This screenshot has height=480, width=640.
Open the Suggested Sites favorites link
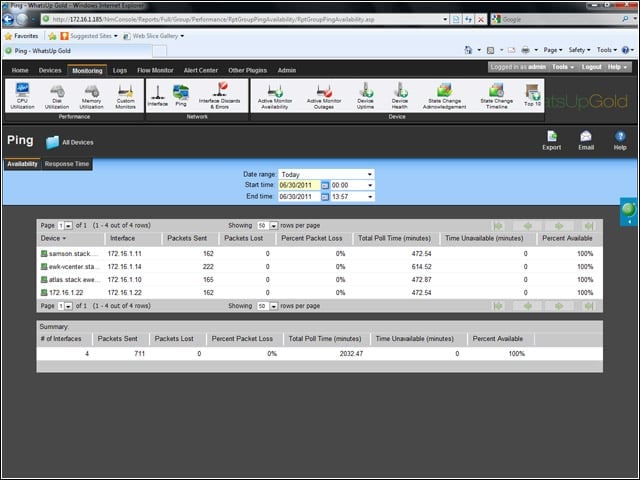[x=89, y=36]
